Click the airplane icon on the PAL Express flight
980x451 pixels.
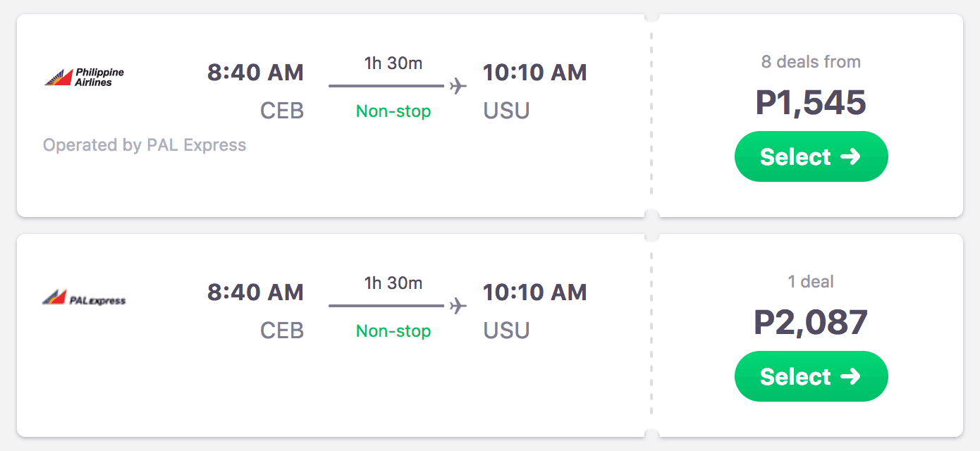tap(457, 306)
